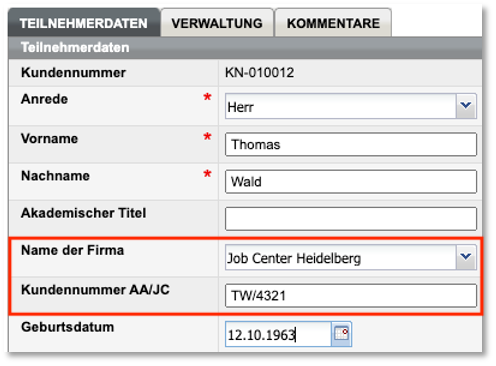Click the red required asterisk beside Nachname
The width and height of the screenshot is (496, 366).
207,174
